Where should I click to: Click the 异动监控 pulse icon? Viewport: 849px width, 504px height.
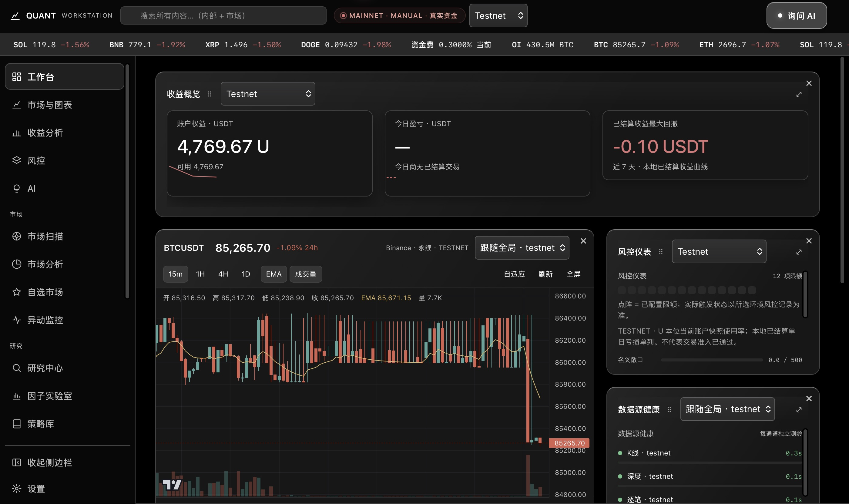click(17, 320)
